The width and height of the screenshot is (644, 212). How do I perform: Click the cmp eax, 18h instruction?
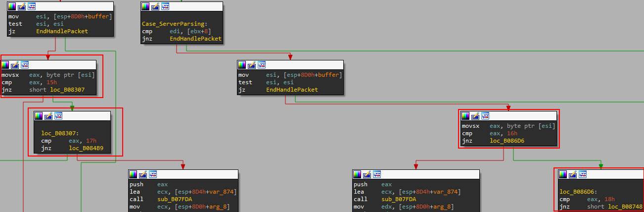coord(587,199)
